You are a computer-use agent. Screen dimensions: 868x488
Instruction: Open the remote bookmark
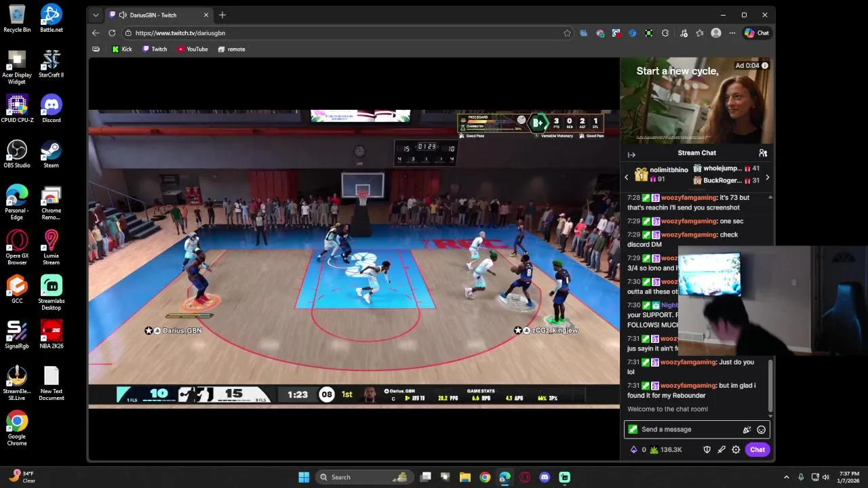[232, 49]
